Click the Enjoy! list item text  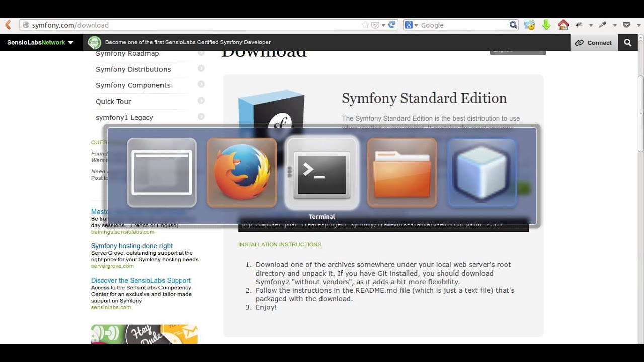pyautogui.click(x=266, y=307)
